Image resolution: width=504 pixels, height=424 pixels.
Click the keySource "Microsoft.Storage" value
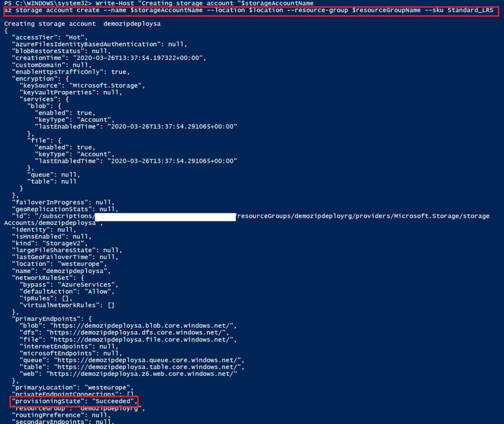click(x=113, y=86)
